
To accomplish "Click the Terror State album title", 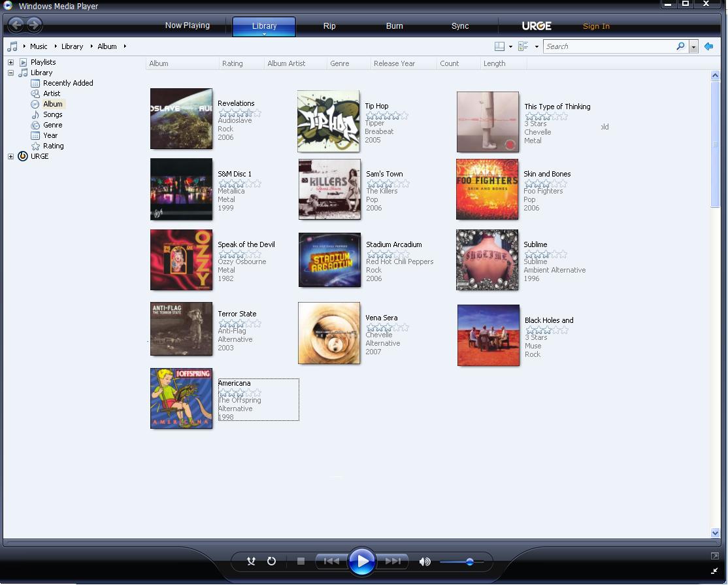I will (237, 314).
